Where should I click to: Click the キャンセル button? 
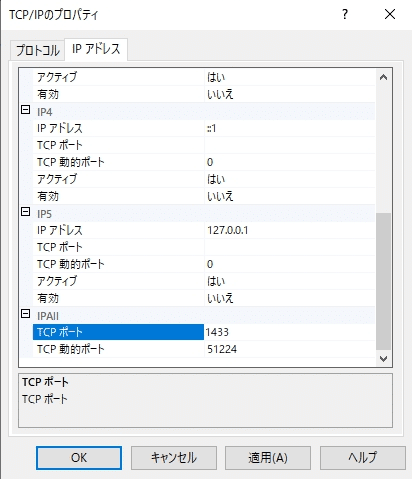(x=174, y=458)
